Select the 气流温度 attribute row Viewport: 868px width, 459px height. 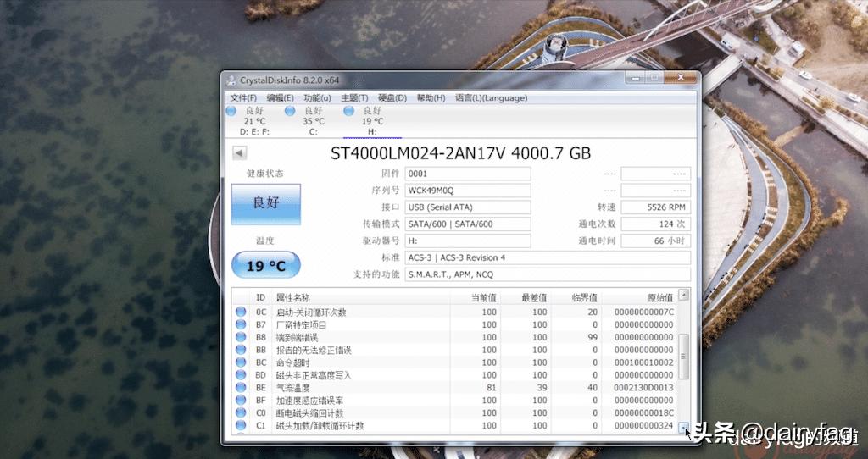(454, 388)
